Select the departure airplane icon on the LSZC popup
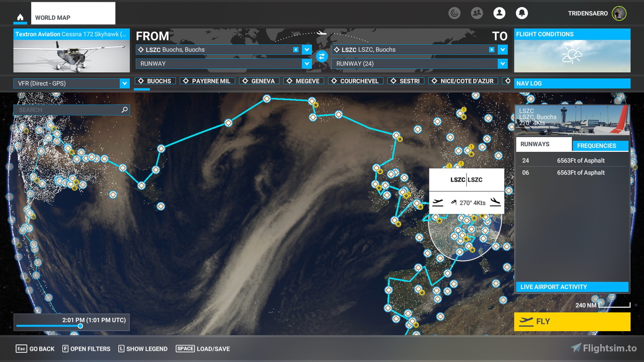This screenshot has width=644, height=362. 437,202
